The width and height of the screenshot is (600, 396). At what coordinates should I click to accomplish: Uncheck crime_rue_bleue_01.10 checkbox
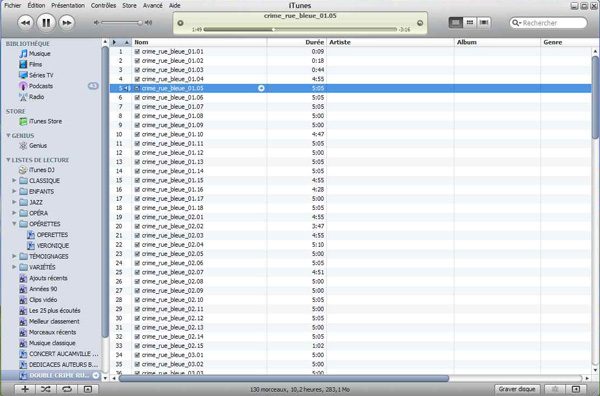point(137,134)
